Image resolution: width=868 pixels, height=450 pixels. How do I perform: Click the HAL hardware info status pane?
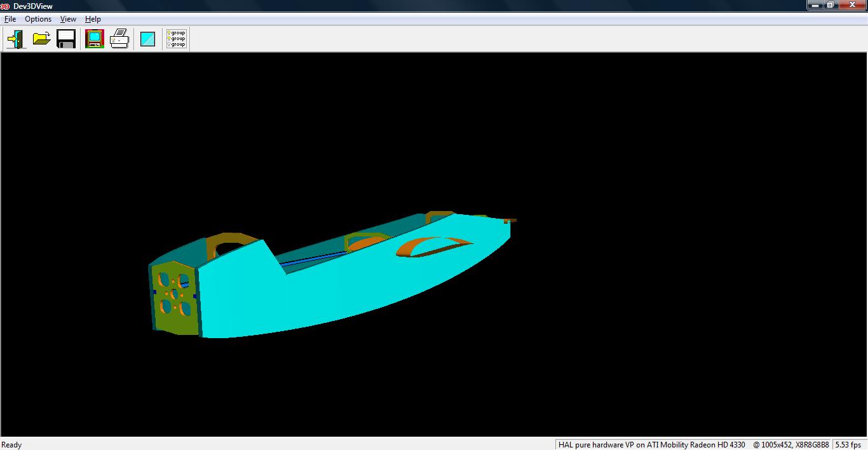coord(651,445)
